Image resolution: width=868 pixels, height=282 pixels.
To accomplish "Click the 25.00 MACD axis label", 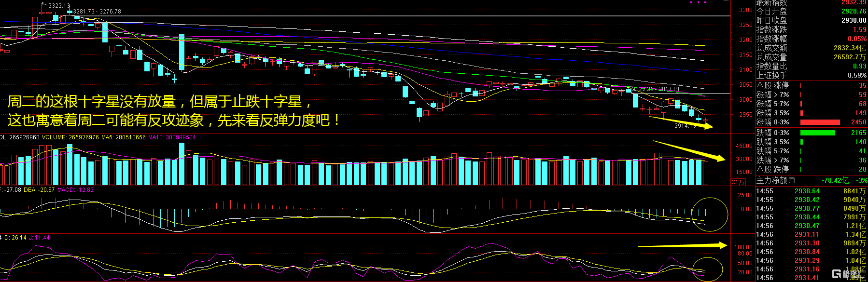I will click(745, 195).
